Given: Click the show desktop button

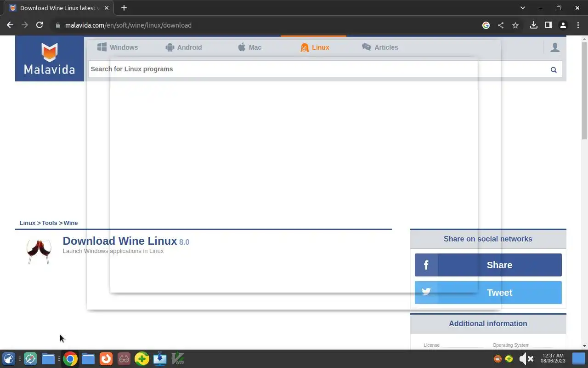Looking at the screenshot, I should pos(579,359).
